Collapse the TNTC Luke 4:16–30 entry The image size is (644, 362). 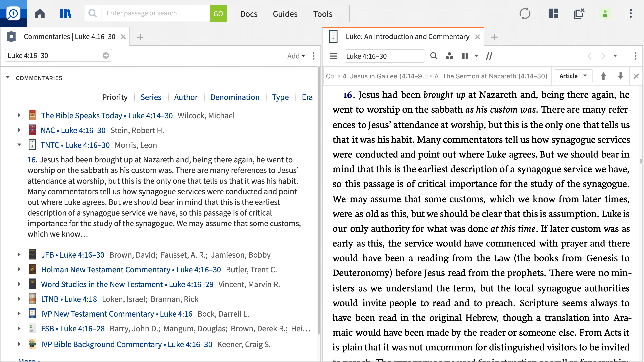19,145
